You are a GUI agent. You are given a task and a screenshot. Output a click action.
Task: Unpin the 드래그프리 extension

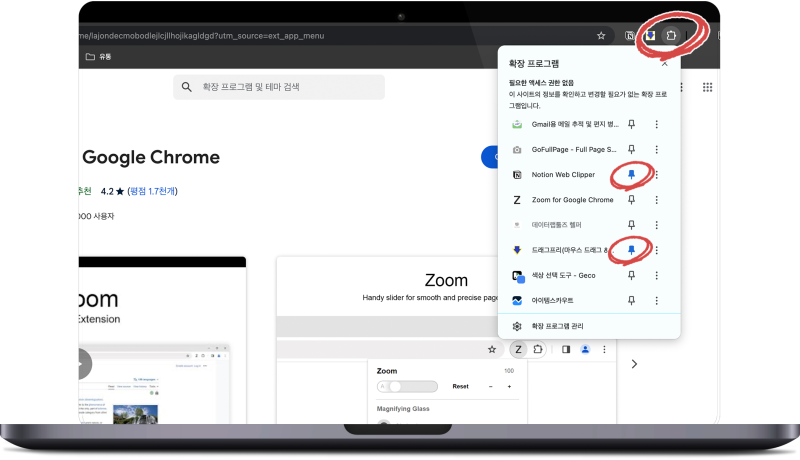coord(631,250)
